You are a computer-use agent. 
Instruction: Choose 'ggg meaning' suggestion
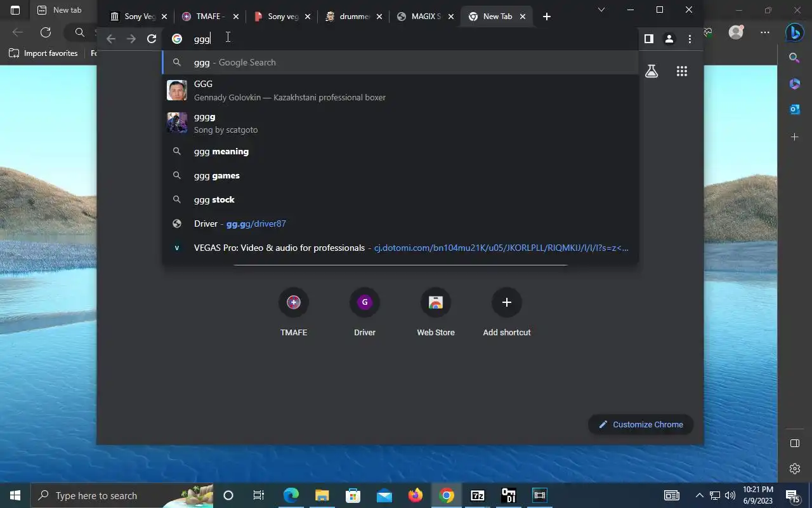400,151
